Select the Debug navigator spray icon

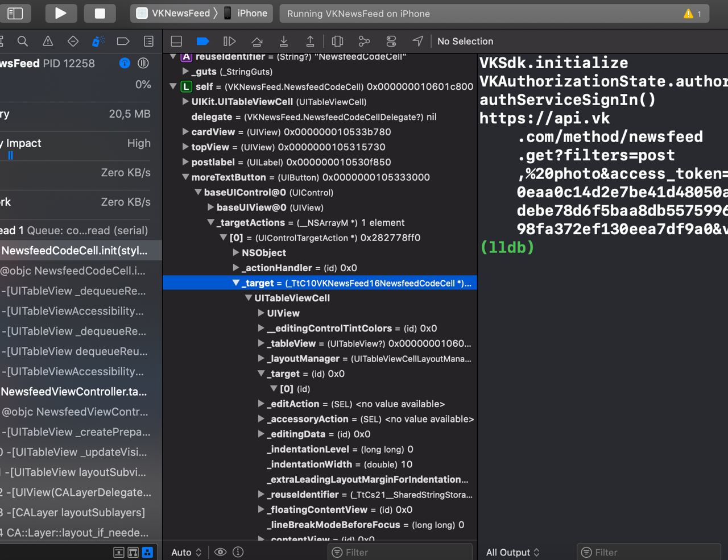pyautogui.click(x=98, y=41)
